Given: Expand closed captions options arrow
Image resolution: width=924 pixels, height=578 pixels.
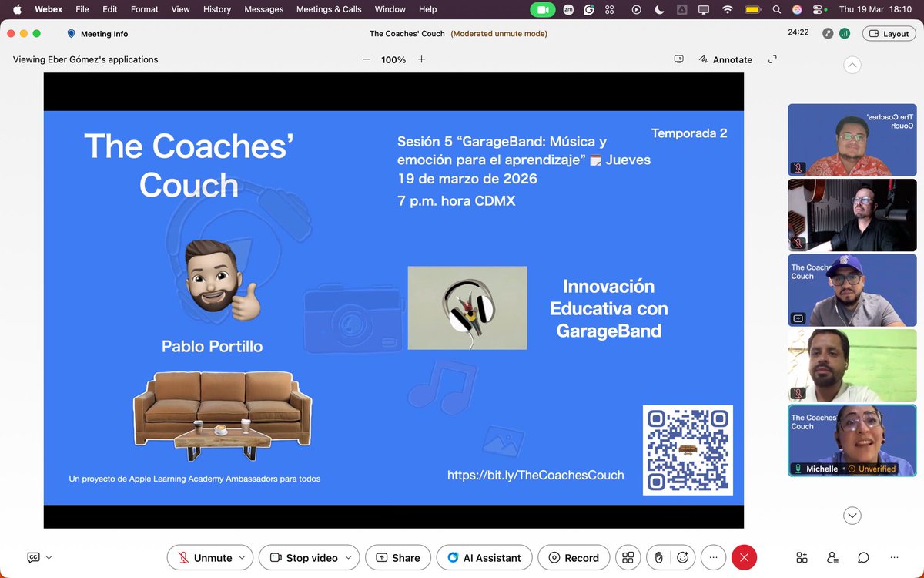Looking at the screenshot, I should click(x=49, y=557).
